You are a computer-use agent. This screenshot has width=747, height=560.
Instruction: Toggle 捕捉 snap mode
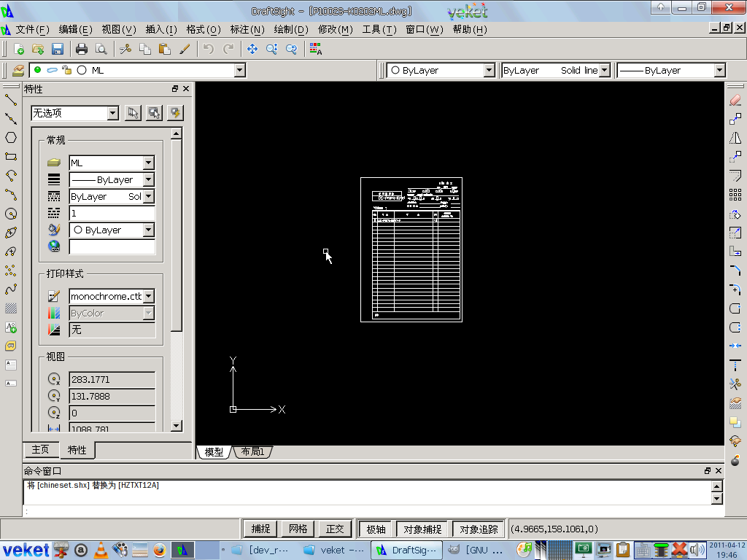[260, 529]
